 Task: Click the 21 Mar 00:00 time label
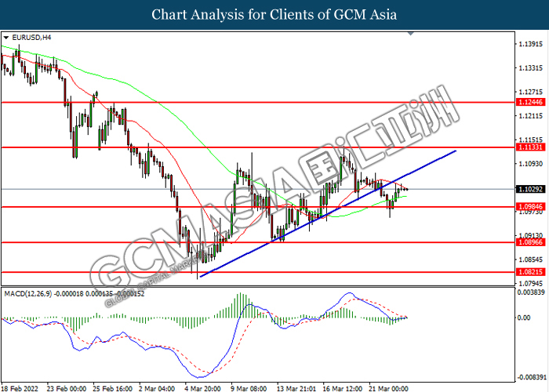(389, 389)
